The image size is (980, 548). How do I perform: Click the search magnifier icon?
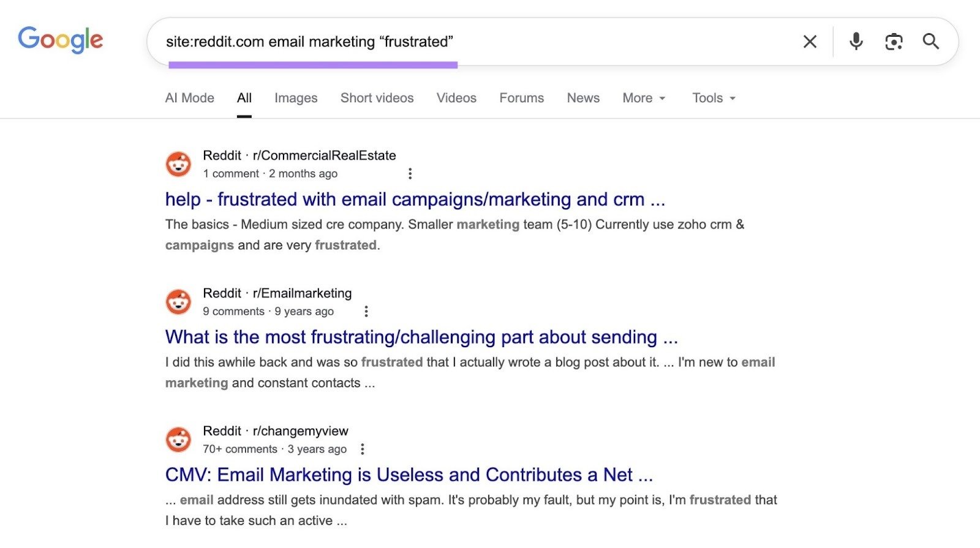pyautogui.click(x=932, y=42)
